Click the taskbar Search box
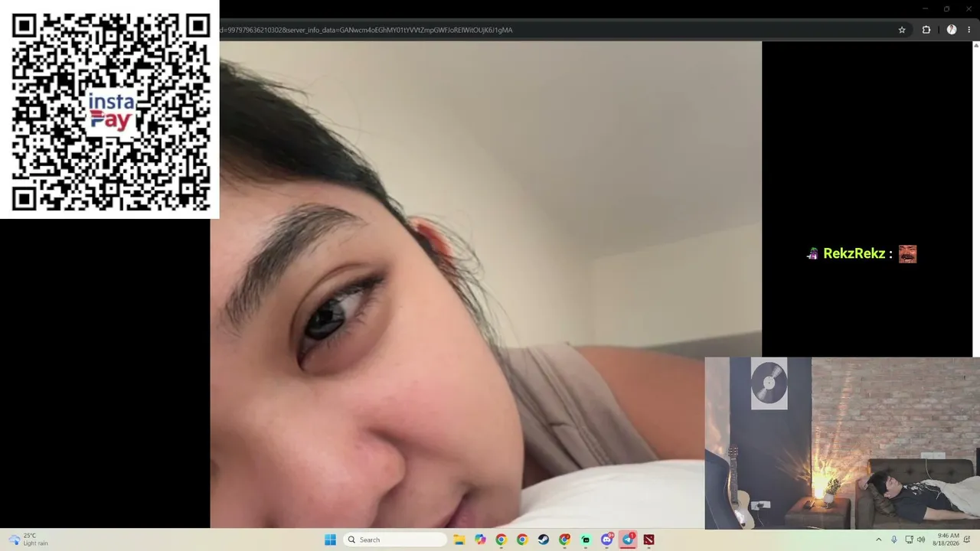 pyautogui.click(x=396, y=540)
